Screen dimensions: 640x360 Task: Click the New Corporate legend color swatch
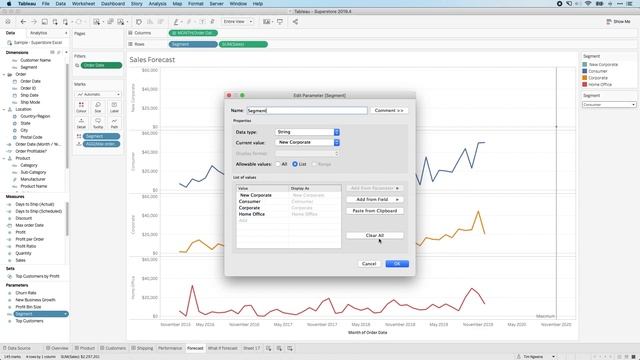pos(585,64)
